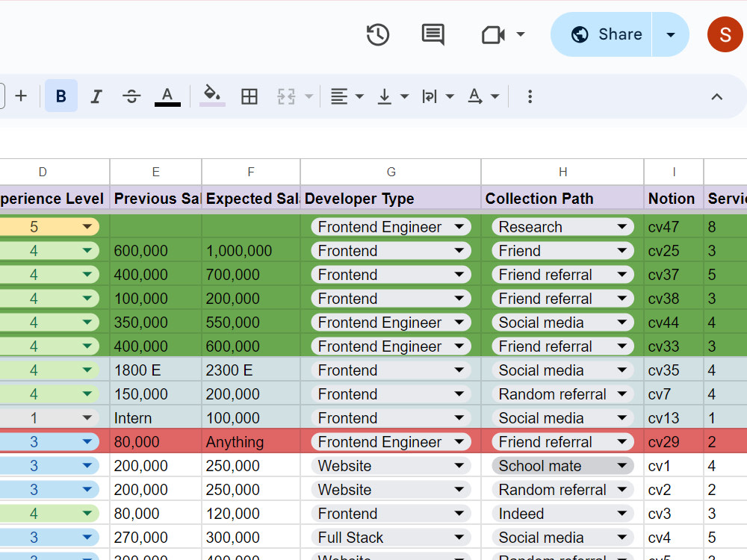
Task: Collapse the toolbar with chevron up
Action: click(x=716, y=96)
